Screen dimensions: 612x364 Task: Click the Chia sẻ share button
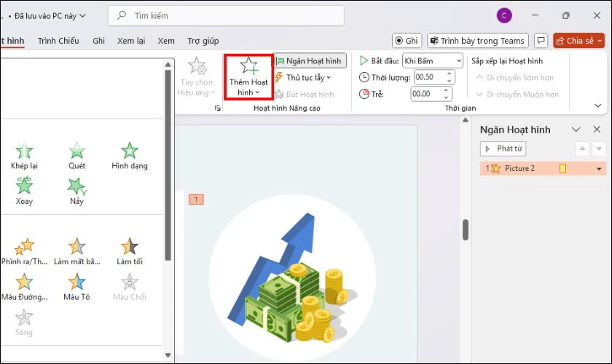[578, 41]
